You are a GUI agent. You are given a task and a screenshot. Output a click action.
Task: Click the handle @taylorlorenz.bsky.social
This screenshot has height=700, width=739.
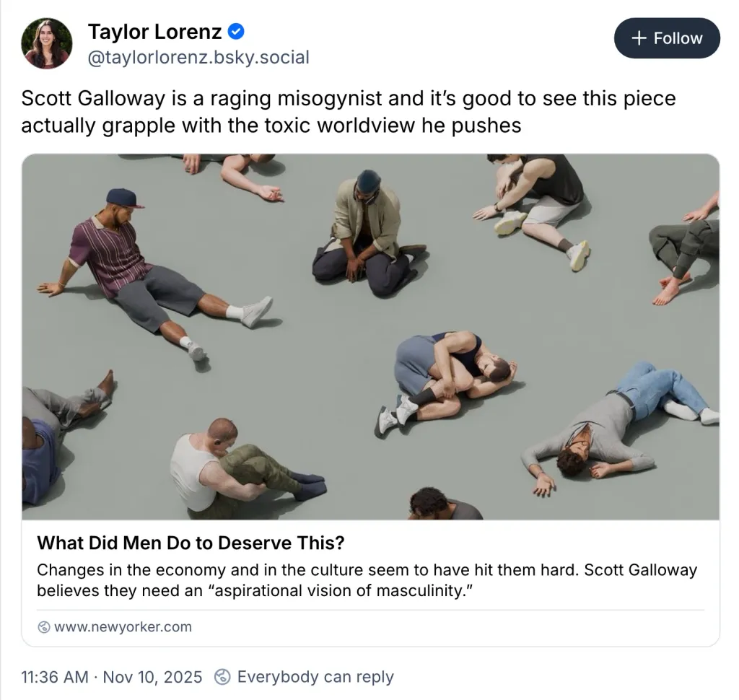pos(198,57)
